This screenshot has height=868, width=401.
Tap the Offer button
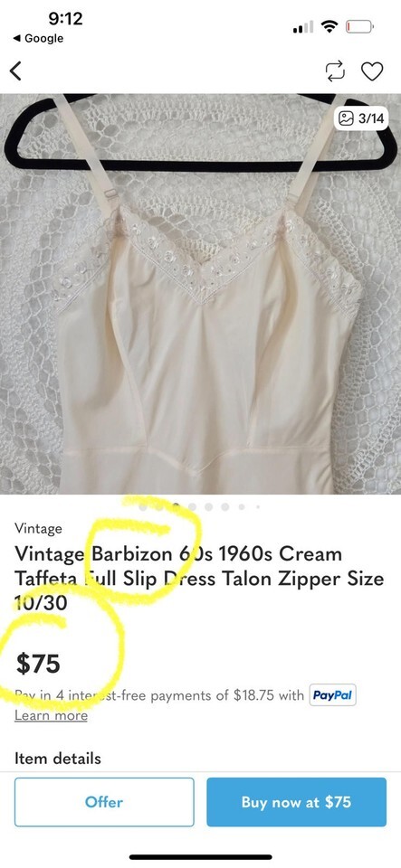[104, 802]
